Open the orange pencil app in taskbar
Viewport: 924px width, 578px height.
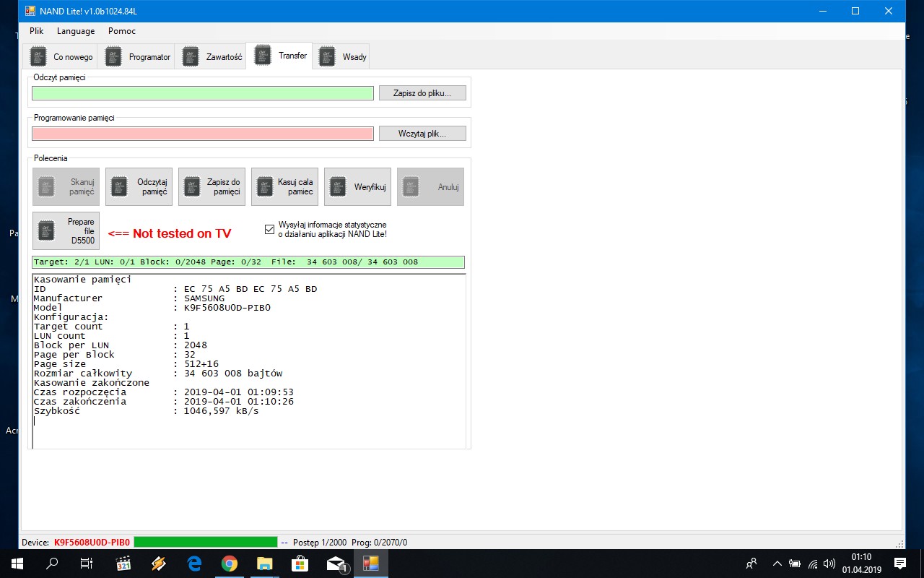pyautogui.click(x=159, y=564)
